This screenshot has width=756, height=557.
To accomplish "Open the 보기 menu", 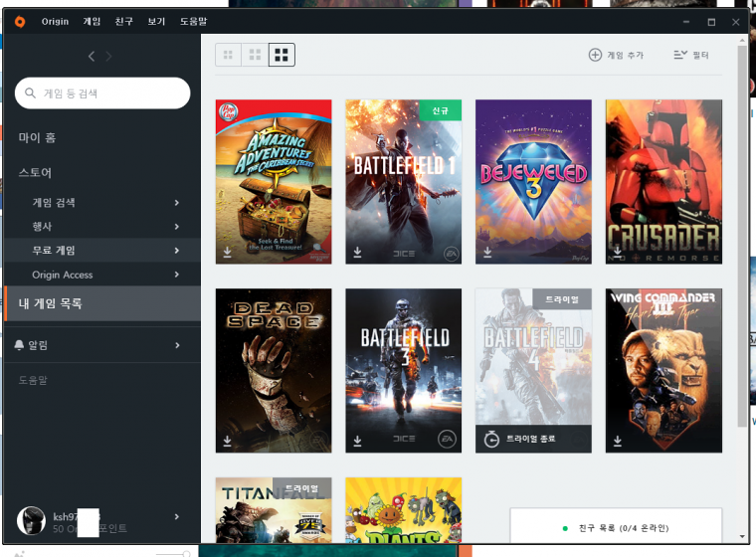I will coord(156,22).
